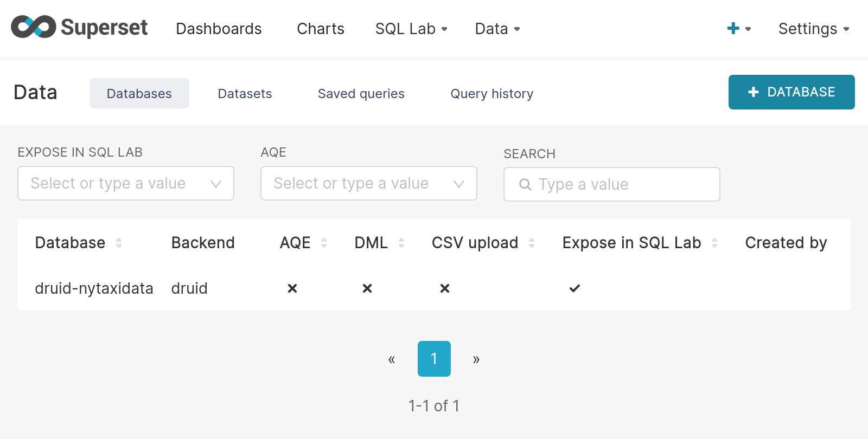Sort by DML using the sort icon
868x439 pixels.
[401, 243]
